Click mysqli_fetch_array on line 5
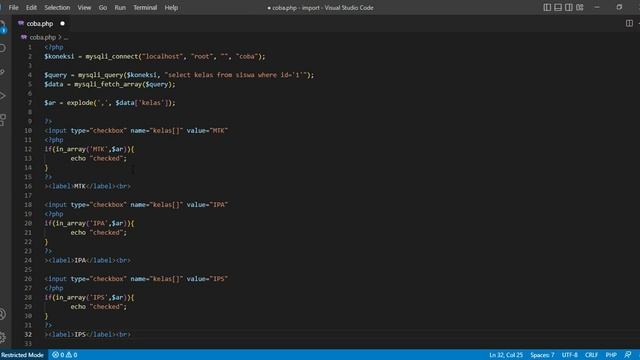640x360 pixels. click(107, 84)
